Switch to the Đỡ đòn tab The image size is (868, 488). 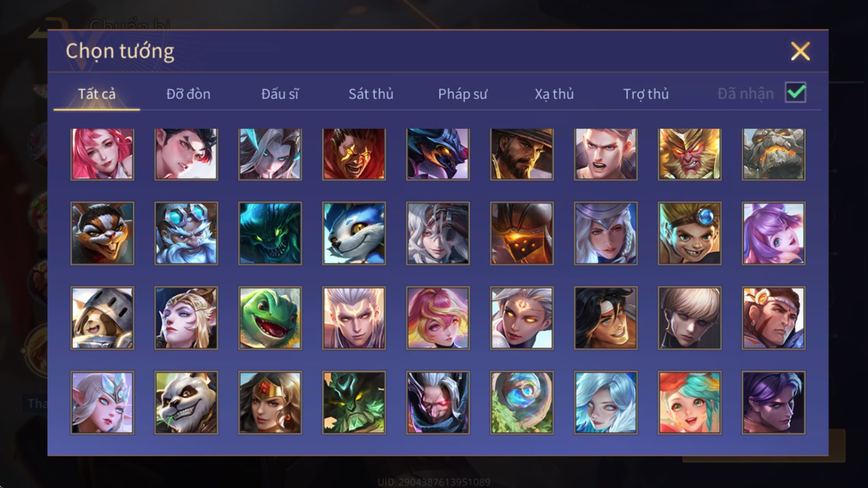(x=188, y=94)
